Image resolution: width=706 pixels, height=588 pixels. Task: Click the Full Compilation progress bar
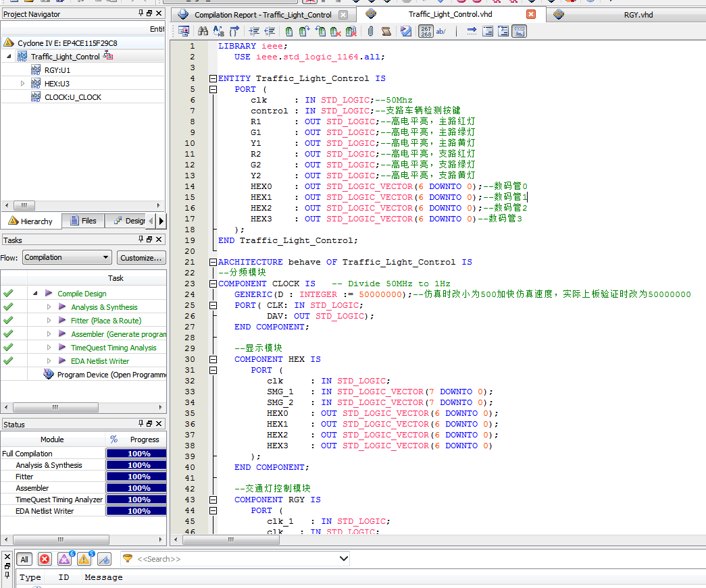pyautogui.click(x=138, y=454)
